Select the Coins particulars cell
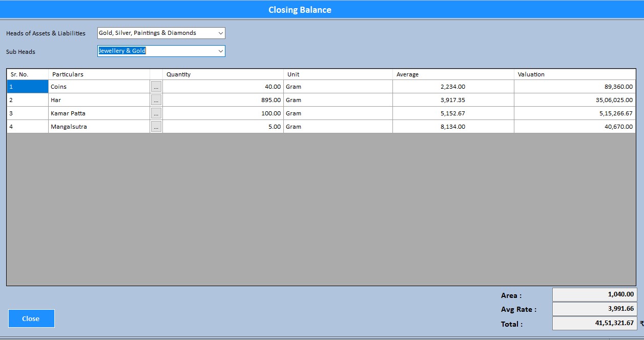 [x=99, y=87]
